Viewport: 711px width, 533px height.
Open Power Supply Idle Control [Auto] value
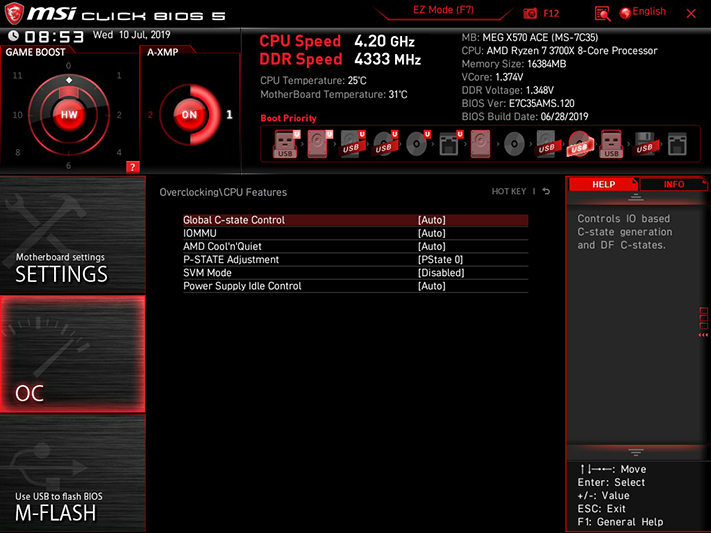pos(432,286)
